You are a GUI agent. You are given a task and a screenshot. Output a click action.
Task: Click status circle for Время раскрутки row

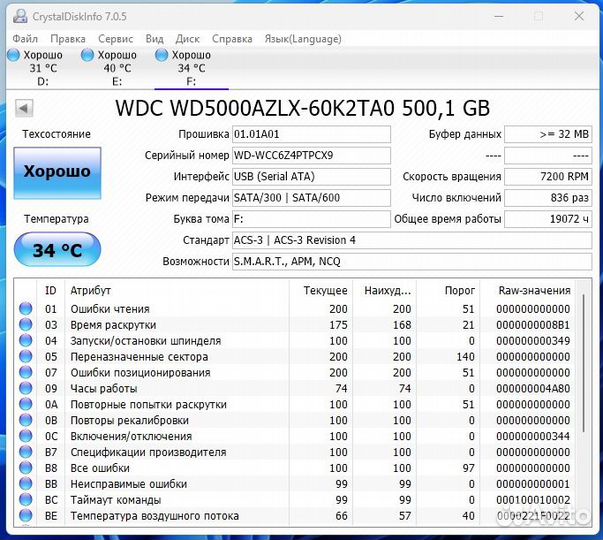[26, 325]
